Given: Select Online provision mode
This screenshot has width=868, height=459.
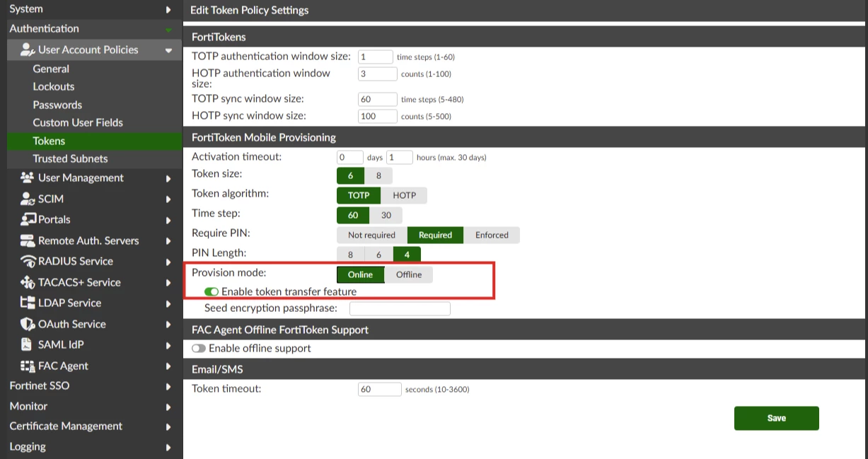Looking at the screenshot, I should click(x=360, y=274).
